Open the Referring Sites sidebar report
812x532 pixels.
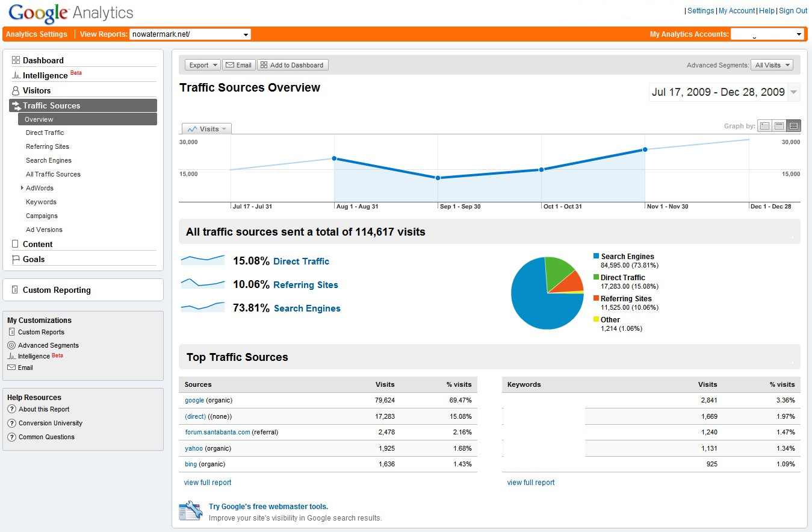(48, 146)
